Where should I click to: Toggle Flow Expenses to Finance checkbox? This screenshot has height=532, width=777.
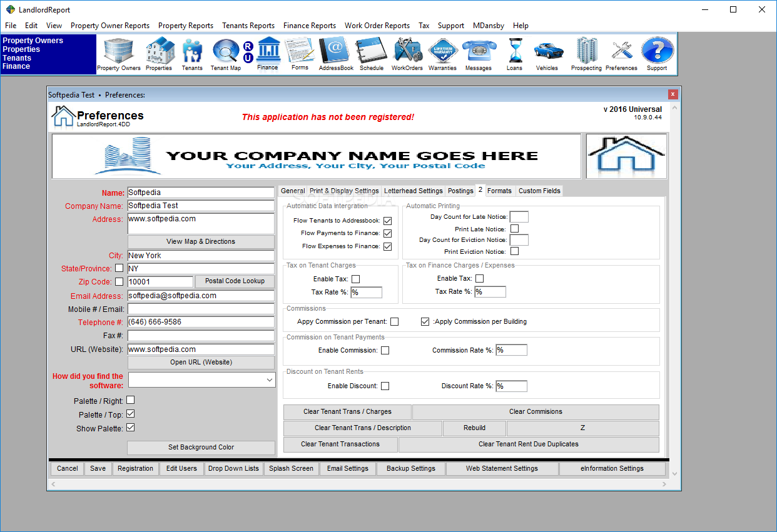[388, 246]
